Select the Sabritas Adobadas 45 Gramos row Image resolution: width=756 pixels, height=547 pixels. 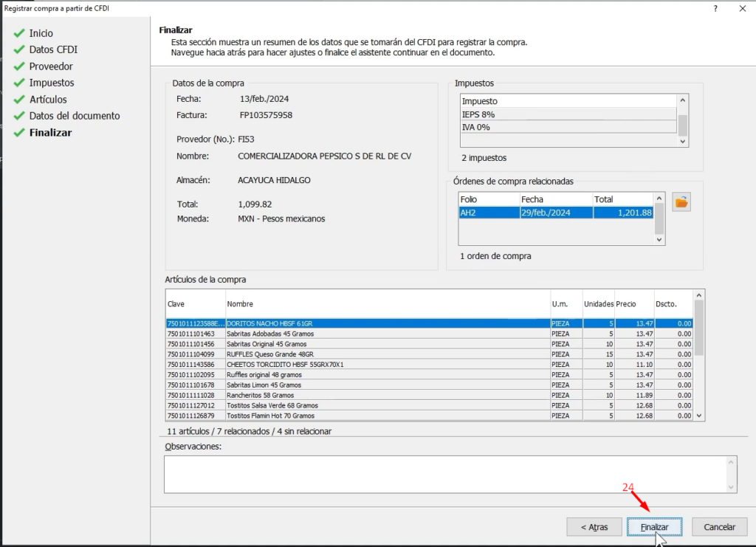(387, 334)
